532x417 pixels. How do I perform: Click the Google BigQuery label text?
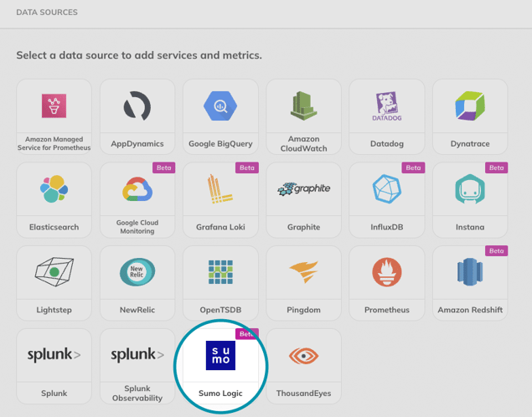tap(220, 144)
